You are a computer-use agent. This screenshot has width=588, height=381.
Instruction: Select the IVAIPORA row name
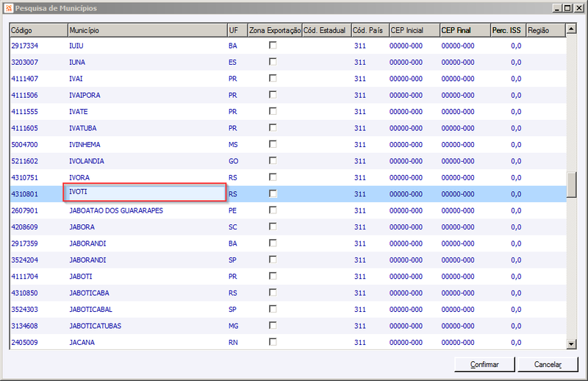pos(85,96)
